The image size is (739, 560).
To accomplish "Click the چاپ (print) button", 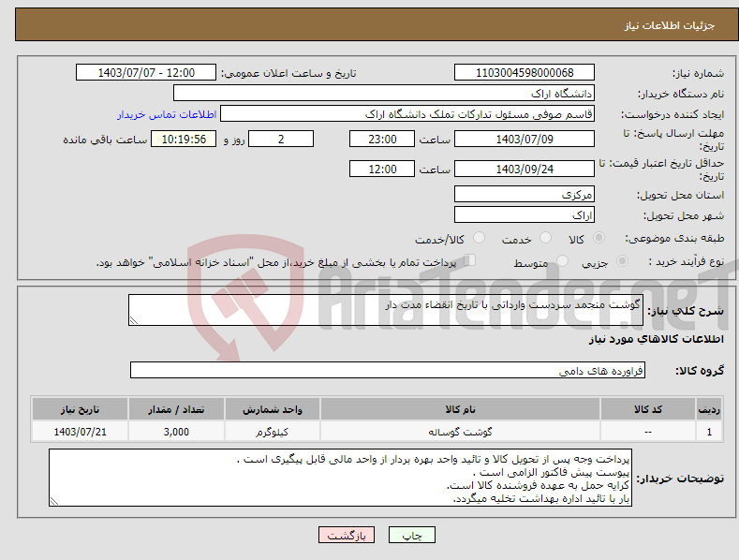I will [412, 535].
